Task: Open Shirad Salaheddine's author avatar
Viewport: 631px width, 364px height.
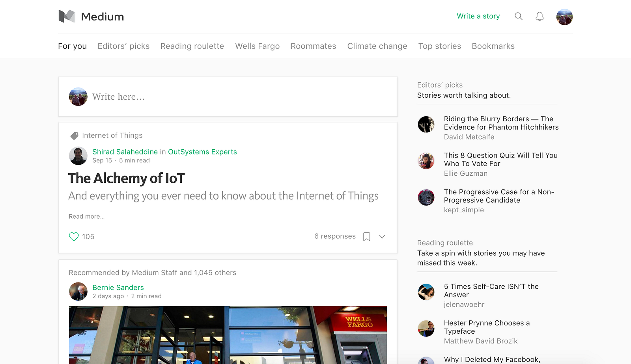Action: click(x=78, y=156)
